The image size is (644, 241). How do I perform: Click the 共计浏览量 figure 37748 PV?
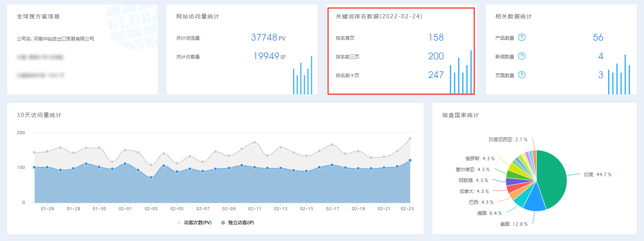pos(268,37)
